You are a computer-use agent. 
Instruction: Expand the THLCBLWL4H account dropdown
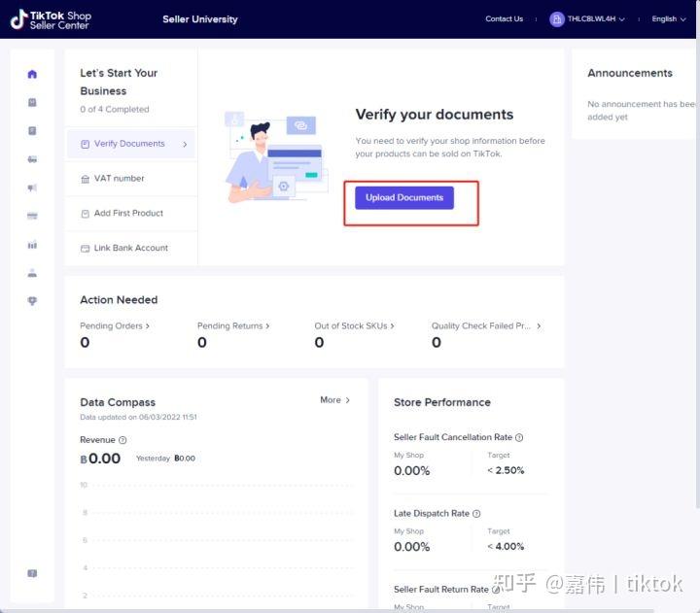pos(596,19)
